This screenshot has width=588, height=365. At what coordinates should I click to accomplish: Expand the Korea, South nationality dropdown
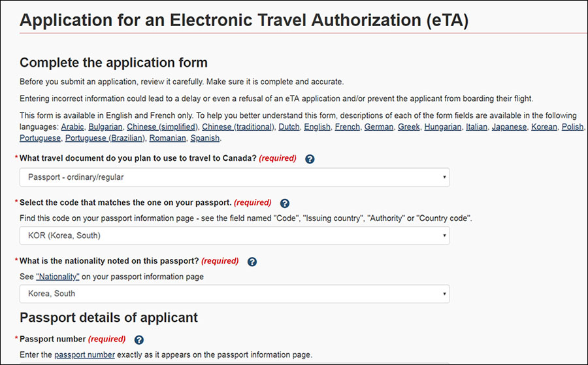(235, 294)
